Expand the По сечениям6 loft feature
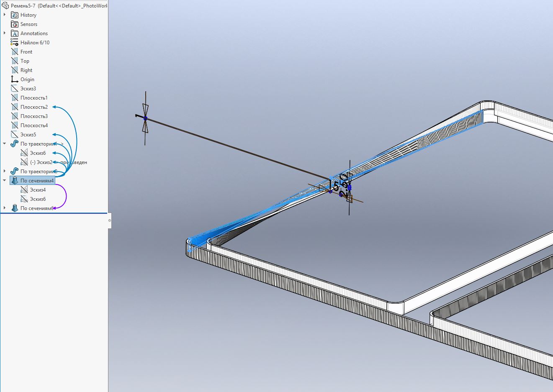The image size is (553, 392). tap(5, 208)
